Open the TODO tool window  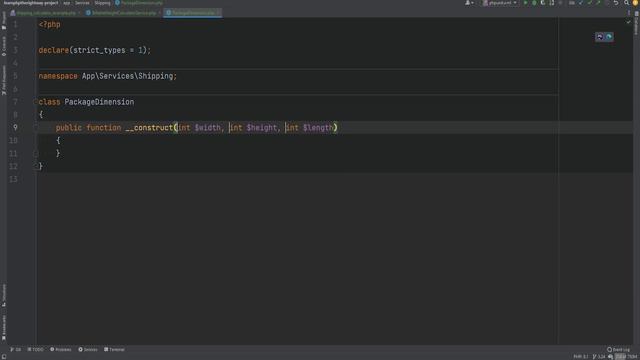pos(36,349)
